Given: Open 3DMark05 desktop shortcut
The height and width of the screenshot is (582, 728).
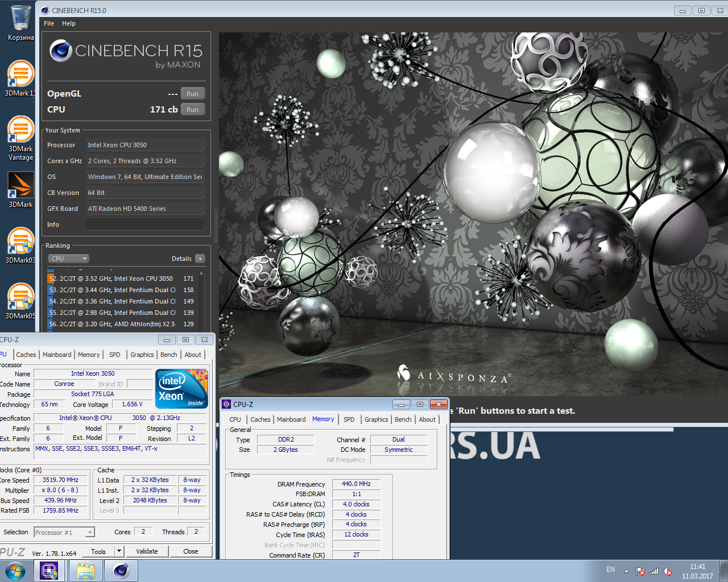Looking at the screenshot, I should 20,301.
